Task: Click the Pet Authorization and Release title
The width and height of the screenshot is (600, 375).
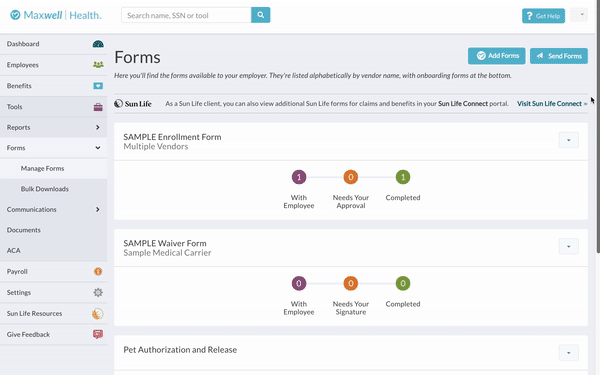Action: point(180,350)
